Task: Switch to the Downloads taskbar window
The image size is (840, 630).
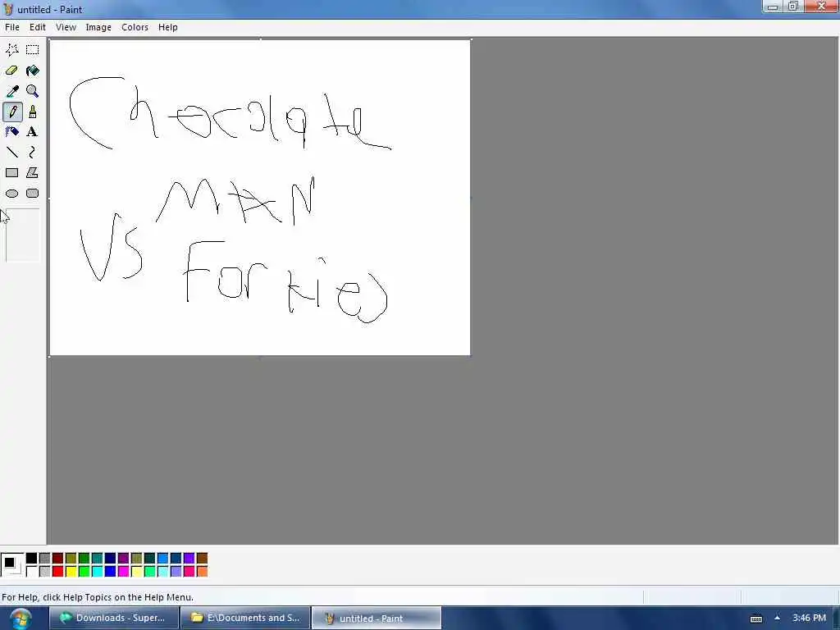Action: click(x=114, y=618)
